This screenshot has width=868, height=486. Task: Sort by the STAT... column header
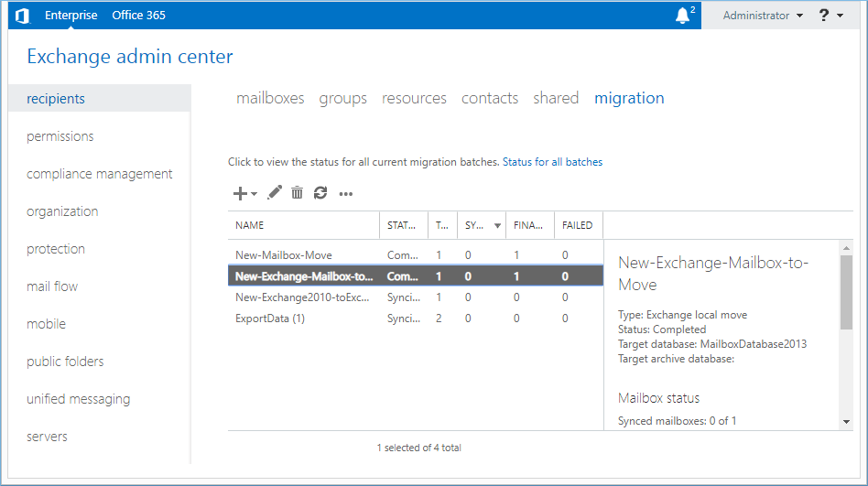click(x=404, y=225)
